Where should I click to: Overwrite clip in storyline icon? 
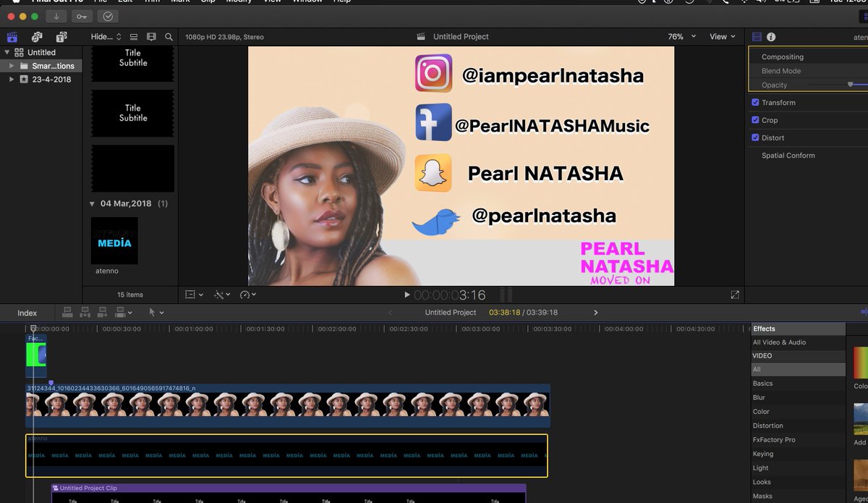click(119, 313)
